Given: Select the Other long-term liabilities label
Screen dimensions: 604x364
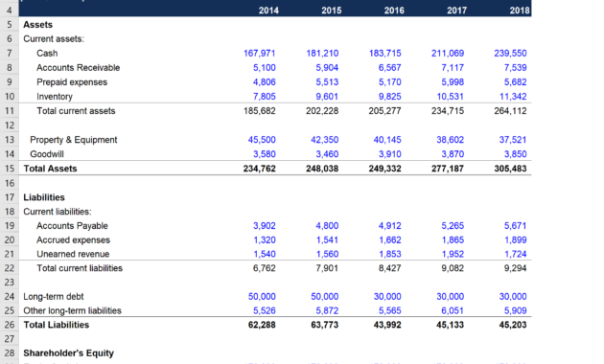Looking at the screenshot, I should tap(72, 310).
